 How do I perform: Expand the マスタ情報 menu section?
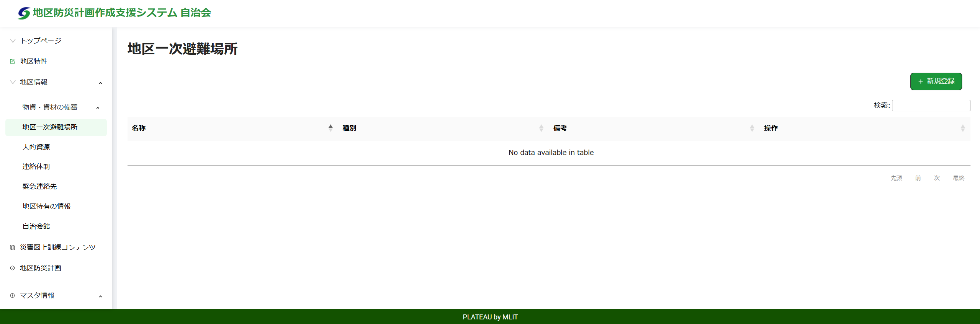click(100, 296)
